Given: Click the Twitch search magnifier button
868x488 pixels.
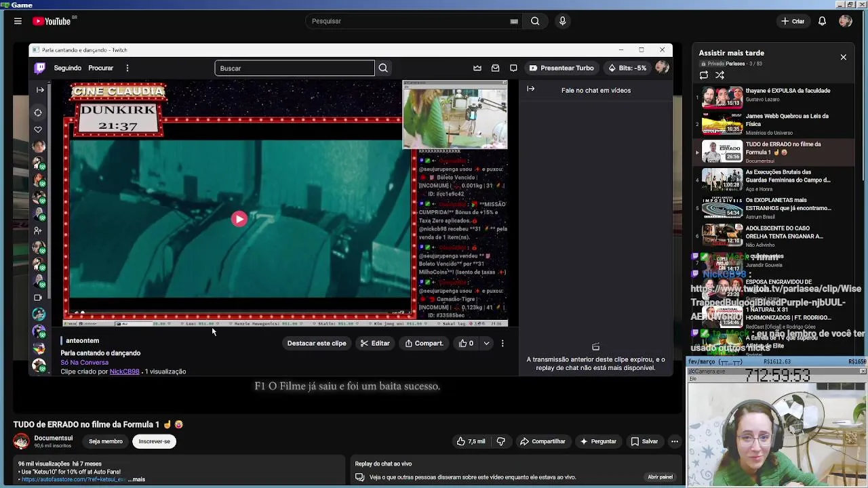Looking at the screenshot, I should [x=383, y=68].
